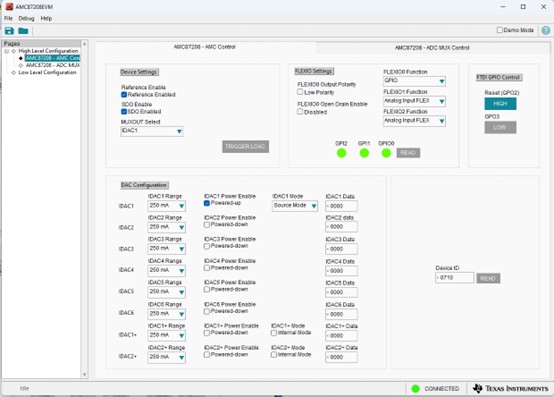Open the folder icon in toolbar
The image size is (554, 397).
click(23, 31)
